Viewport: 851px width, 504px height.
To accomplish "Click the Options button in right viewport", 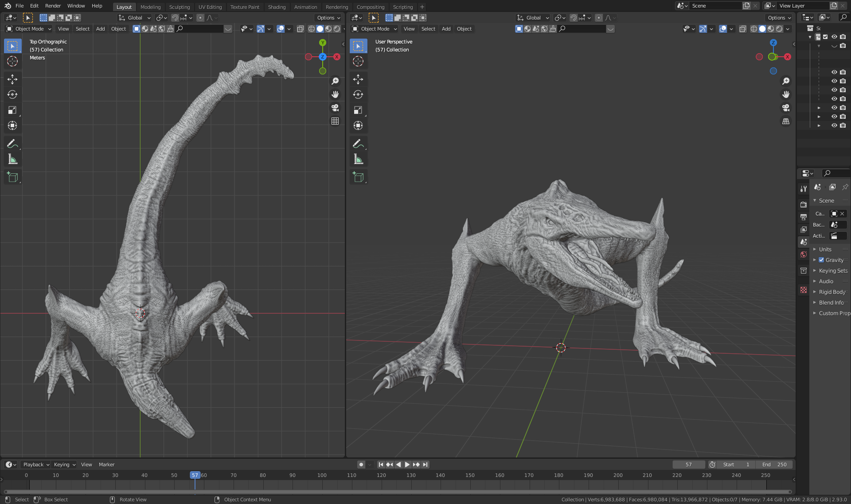I will [x=779, y=18].
